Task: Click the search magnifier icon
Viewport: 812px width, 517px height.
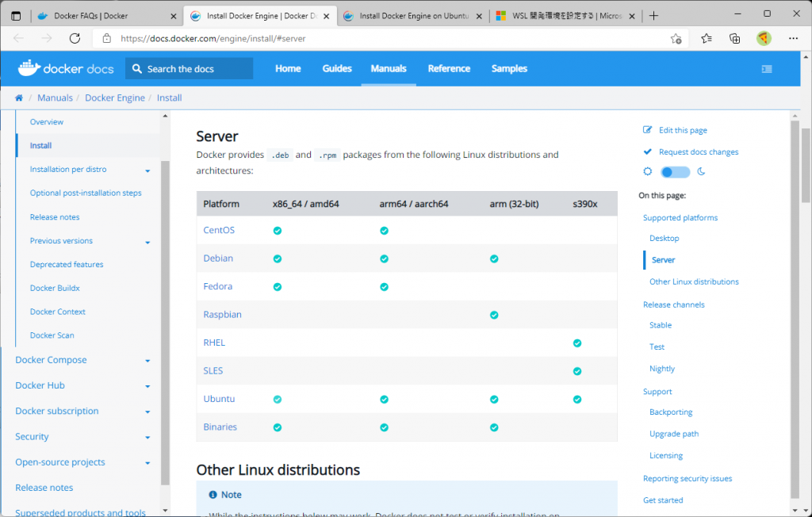Action: pos(136,68)
